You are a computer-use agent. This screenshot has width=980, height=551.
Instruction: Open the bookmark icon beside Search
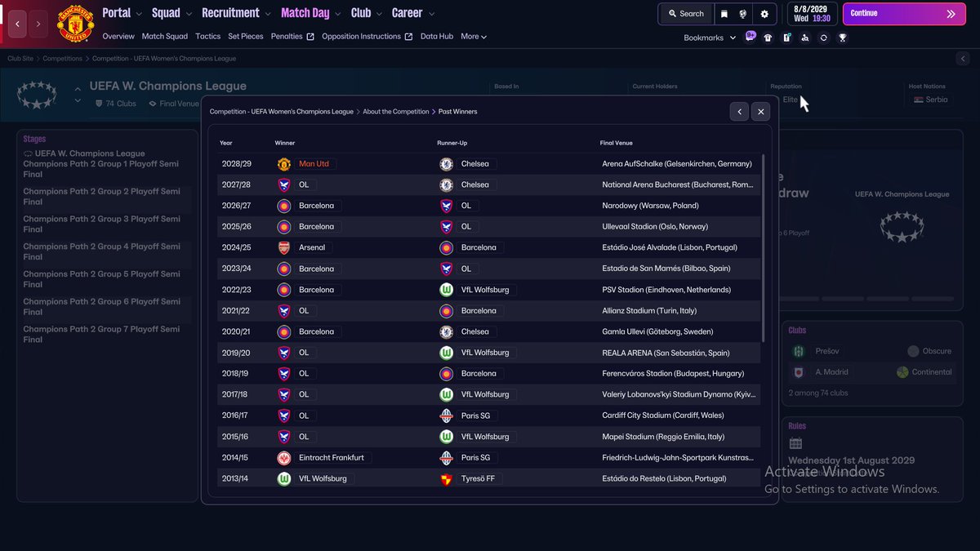724,14
